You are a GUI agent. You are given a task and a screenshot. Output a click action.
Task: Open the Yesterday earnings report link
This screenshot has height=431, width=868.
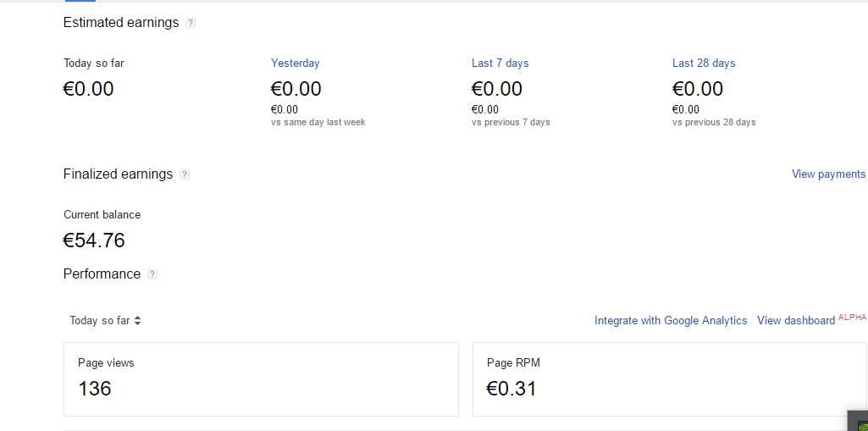click(295, 63)
